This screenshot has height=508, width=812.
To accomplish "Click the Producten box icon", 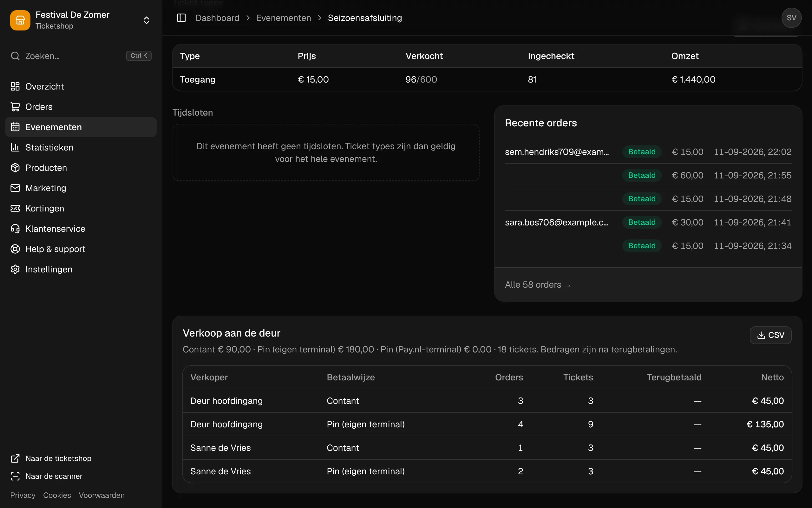I will [x=15, y=168].
